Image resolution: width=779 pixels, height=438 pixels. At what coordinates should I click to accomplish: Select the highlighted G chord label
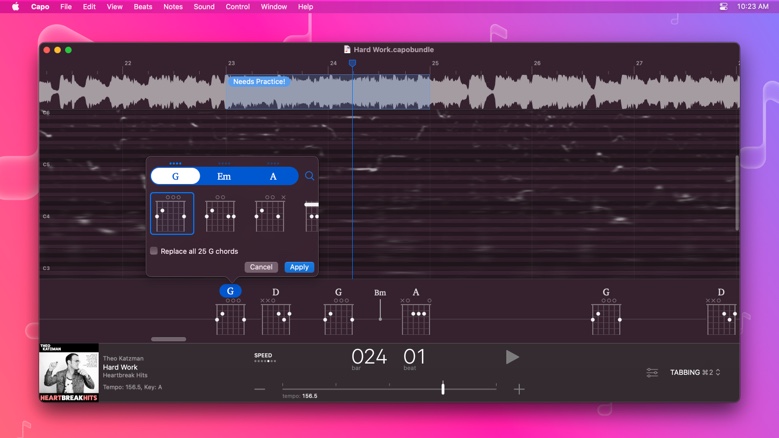click(230, 291)
